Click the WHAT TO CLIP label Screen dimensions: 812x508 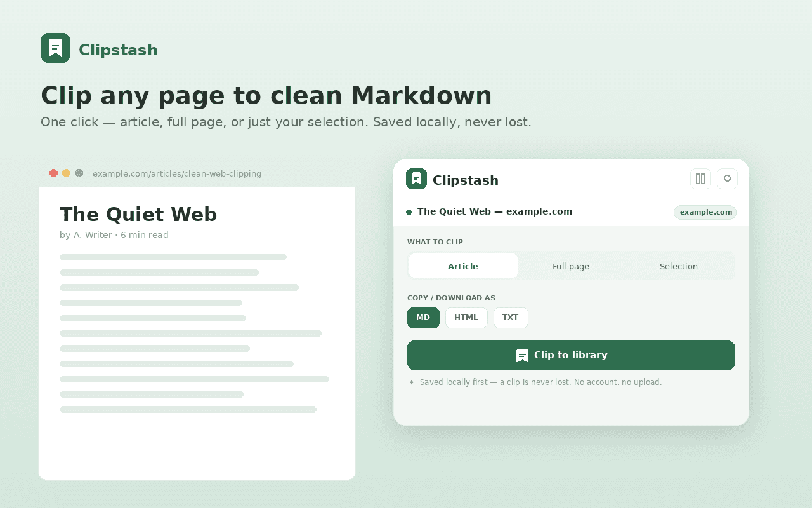tap(435, 242)
